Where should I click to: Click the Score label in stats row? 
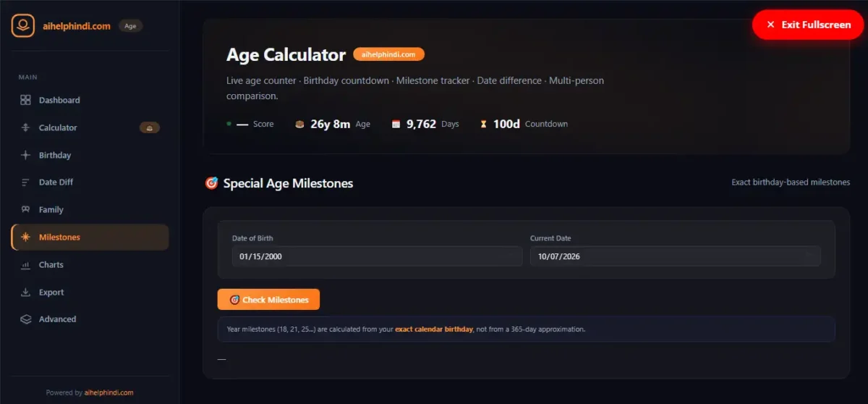coord(263,124)
